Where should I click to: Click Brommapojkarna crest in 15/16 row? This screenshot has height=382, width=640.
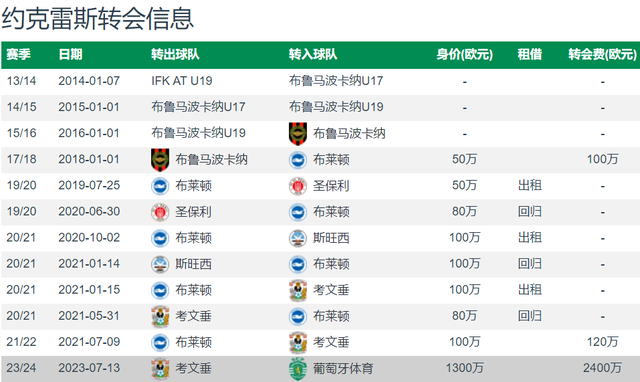click(x=298, y=134)
